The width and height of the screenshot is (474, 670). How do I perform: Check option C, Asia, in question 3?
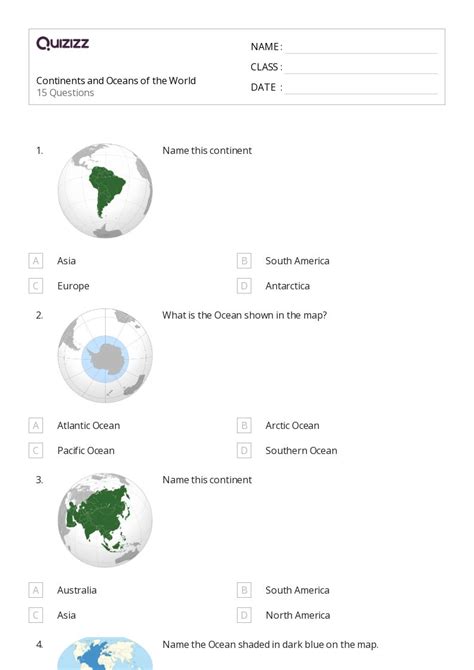[x=36, y=615]
